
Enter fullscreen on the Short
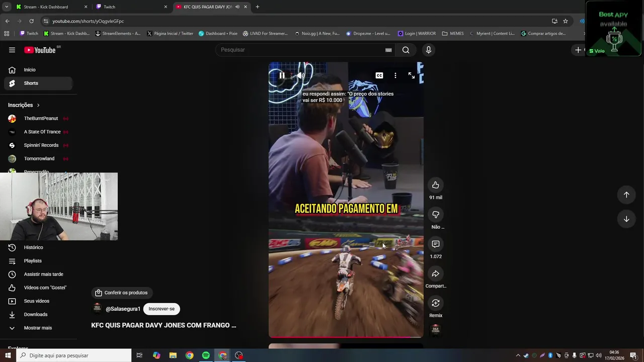tap(412, 75)
